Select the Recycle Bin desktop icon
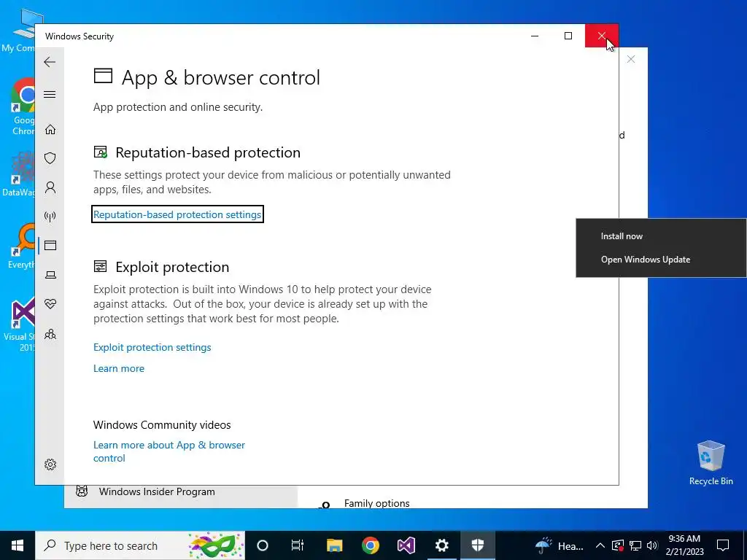The height and width of the screenshot is (560, 747). [711, 462]
